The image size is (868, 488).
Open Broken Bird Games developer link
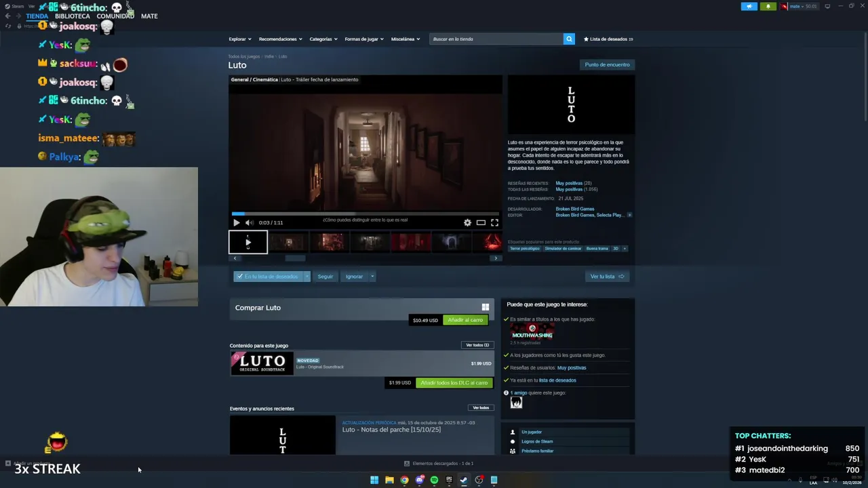coord(575,209)
